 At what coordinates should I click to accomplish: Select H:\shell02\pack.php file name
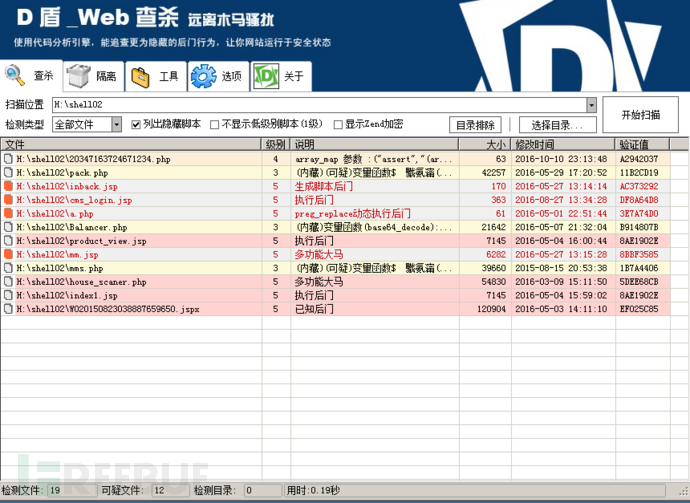click(62, 173)
